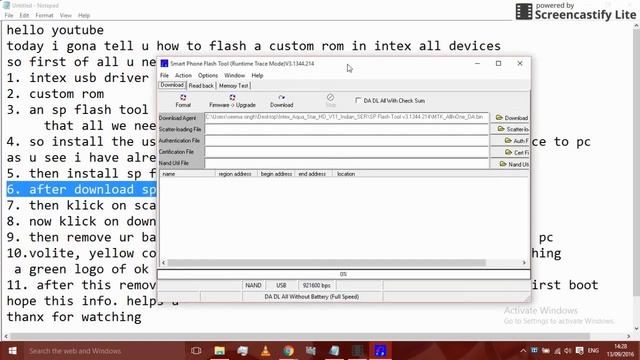Click the volume icon in system tray
The image size is (640, 360).
click(568, 351)
